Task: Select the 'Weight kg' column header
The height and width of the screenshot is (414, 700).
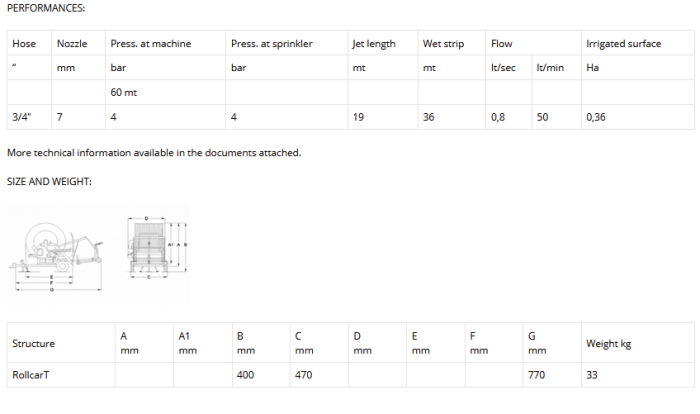Action: [609, 344]
